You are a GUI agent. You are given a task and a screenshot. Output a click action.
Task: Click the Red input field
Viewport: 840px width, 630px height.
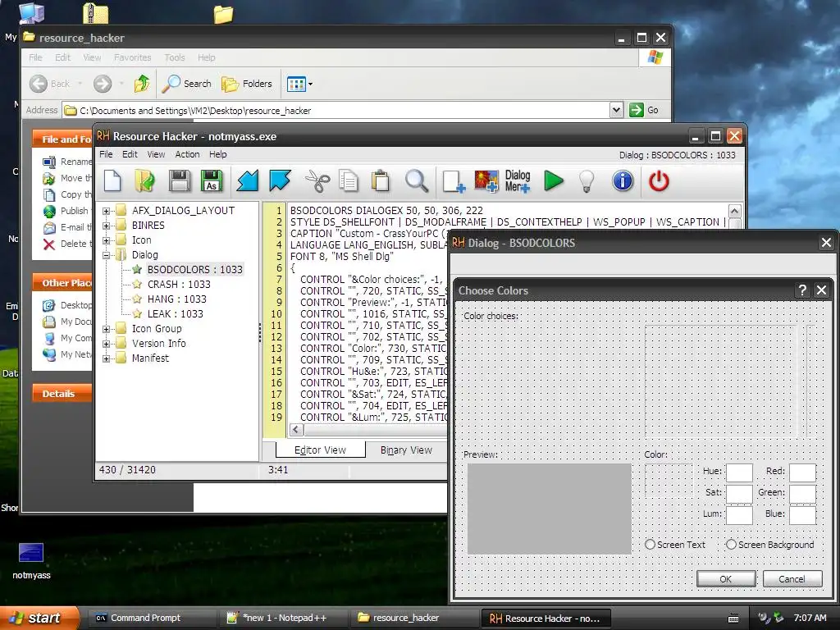click(802, 472)
